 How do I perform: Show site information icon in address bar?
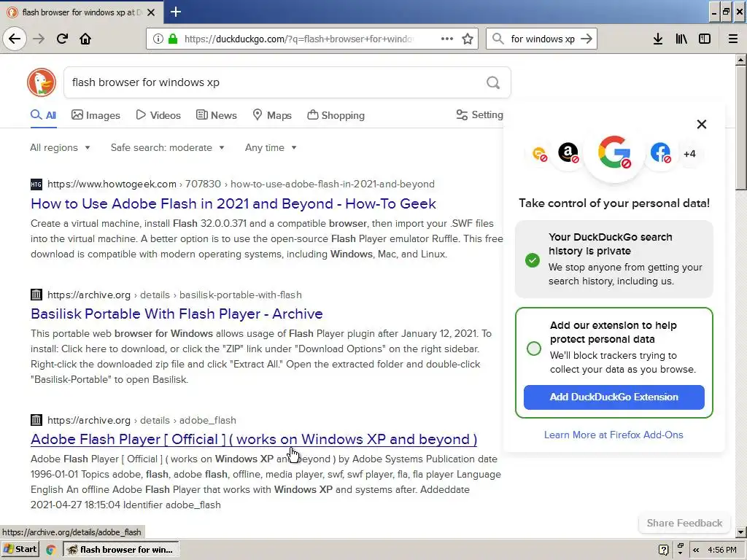coord(158,39)
